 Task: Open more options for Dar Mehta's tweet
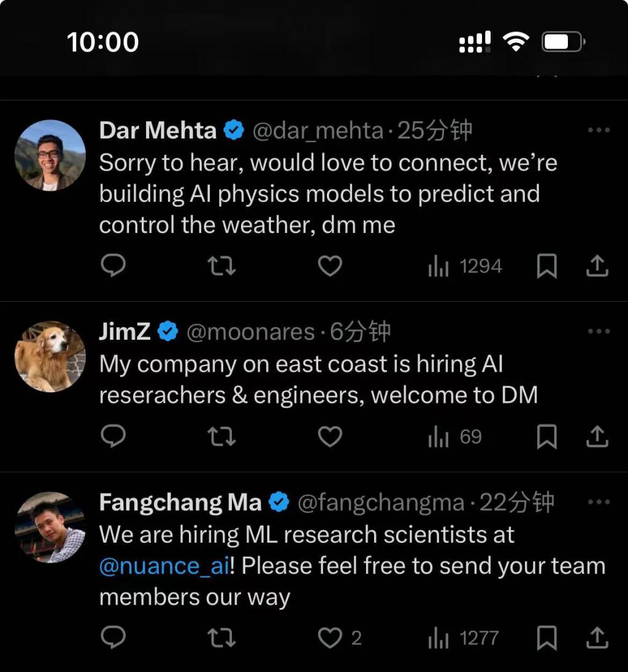click(x=599, y=130)
